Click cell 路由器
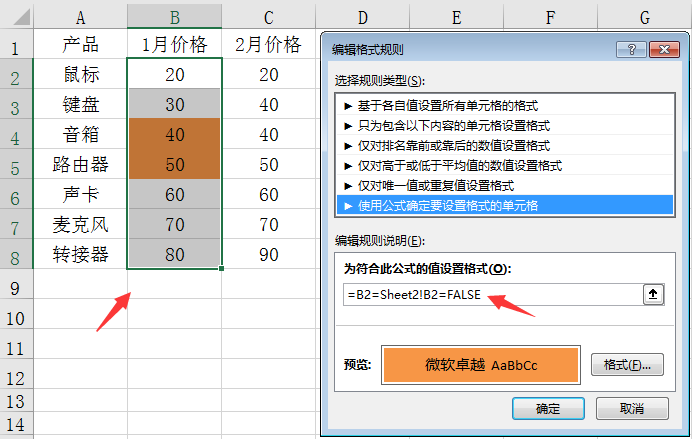This screenshot has height=439, width=692. click(80, 164)
